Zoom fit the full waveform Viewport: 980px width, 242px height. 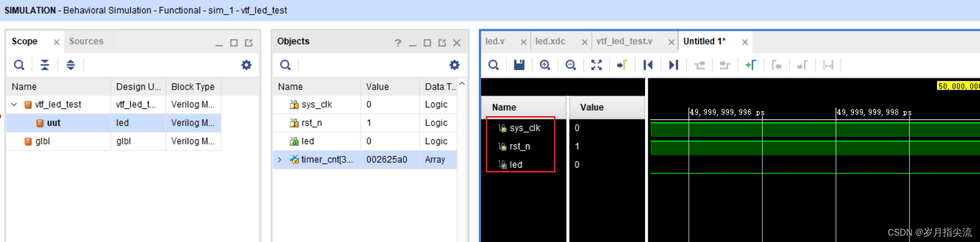596,65
